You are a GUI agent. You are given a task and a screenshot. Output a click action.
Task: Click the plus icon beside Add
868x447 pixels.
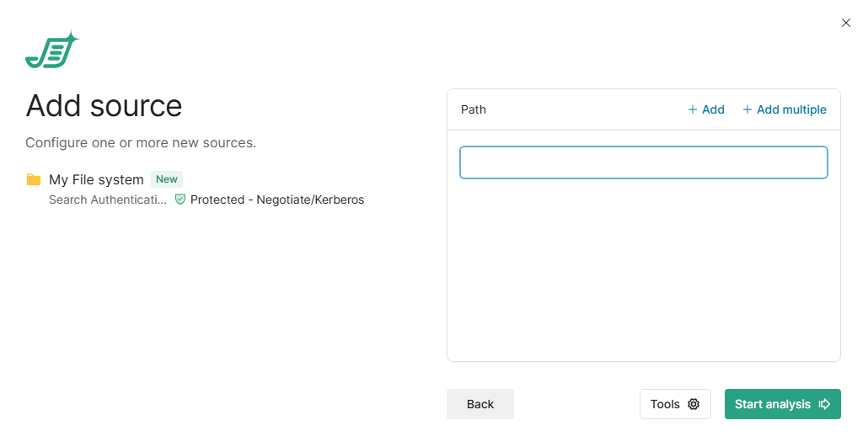[x=693, y=109]
